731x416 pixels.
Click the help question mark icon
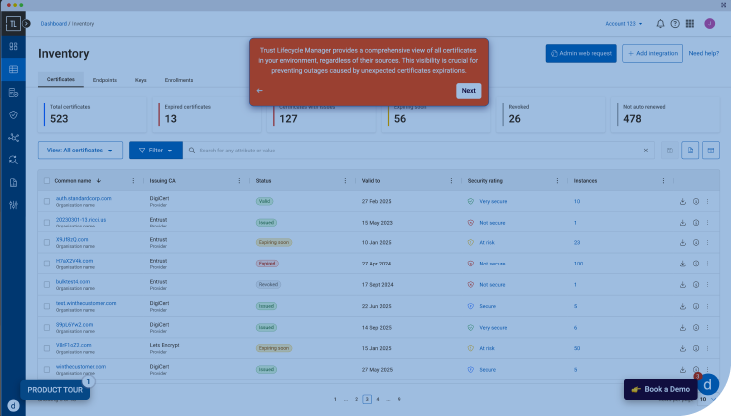[675, 23]
